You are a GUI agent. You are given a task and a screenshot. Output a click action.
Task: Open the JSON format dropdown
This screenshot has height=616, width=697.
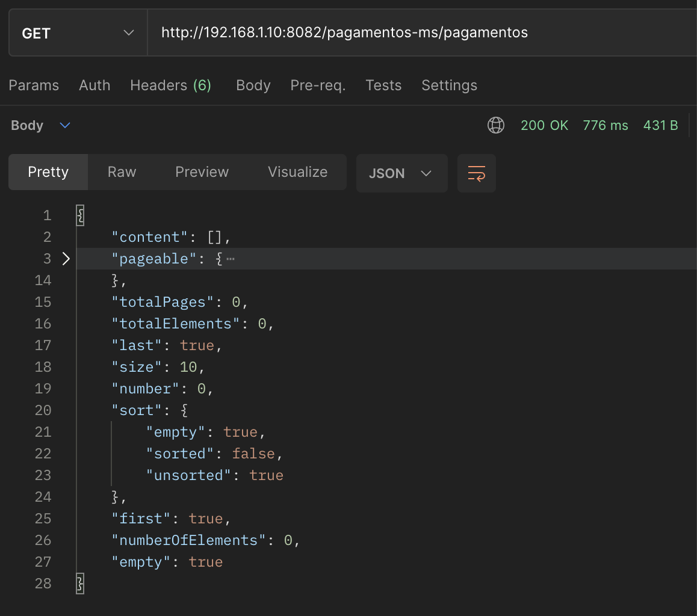pyautogui.click(x=402, y=173)
